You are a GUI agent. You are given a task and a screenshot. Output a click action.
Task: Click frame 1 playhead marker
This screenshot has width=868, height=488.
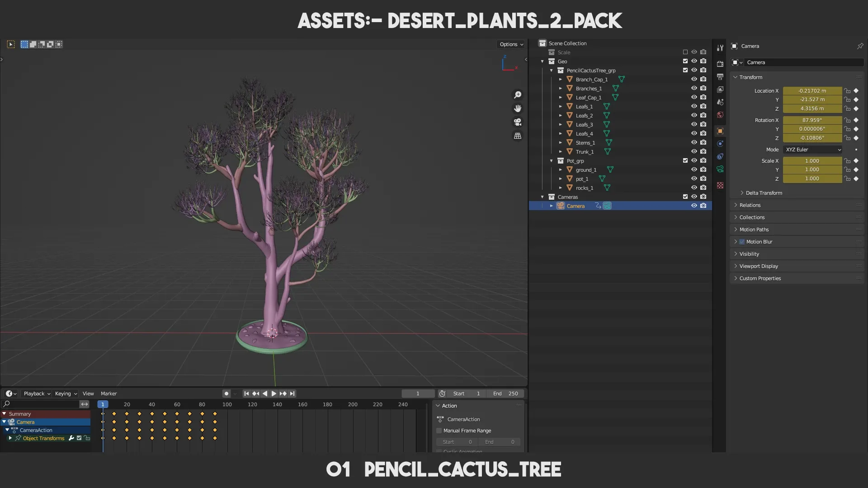click(x=103, y=404)
